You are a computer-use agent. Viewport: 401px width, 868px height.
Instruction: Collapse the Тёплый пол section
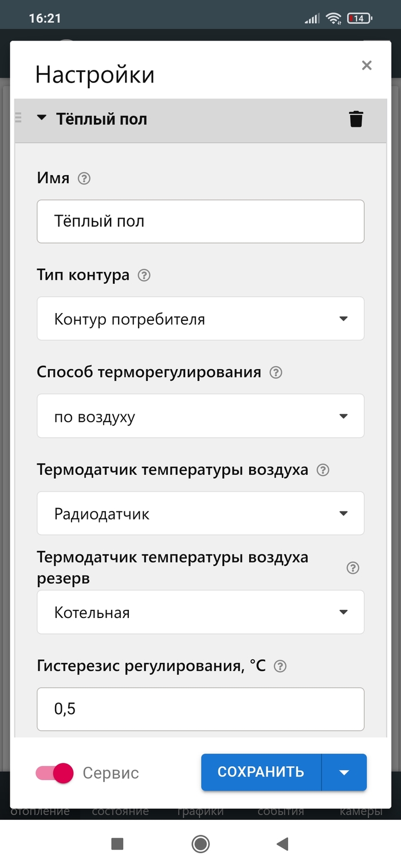(x=41, y=118)
